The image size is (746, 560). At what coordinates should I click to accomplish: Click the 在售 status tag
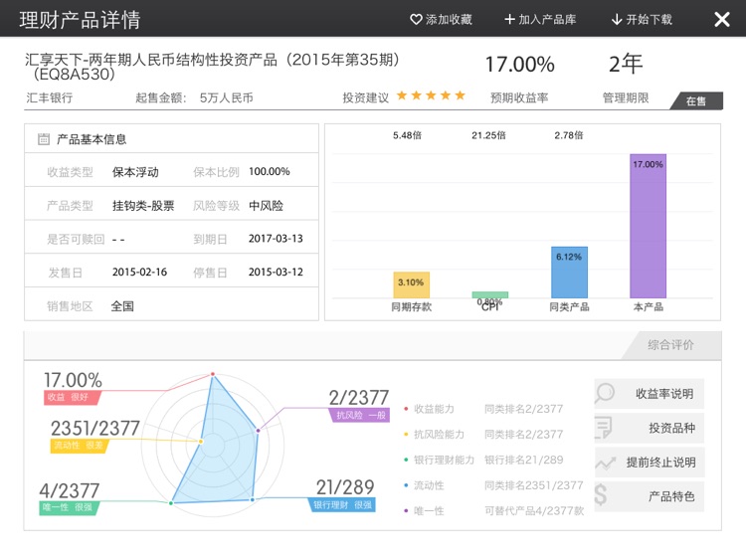696,100
